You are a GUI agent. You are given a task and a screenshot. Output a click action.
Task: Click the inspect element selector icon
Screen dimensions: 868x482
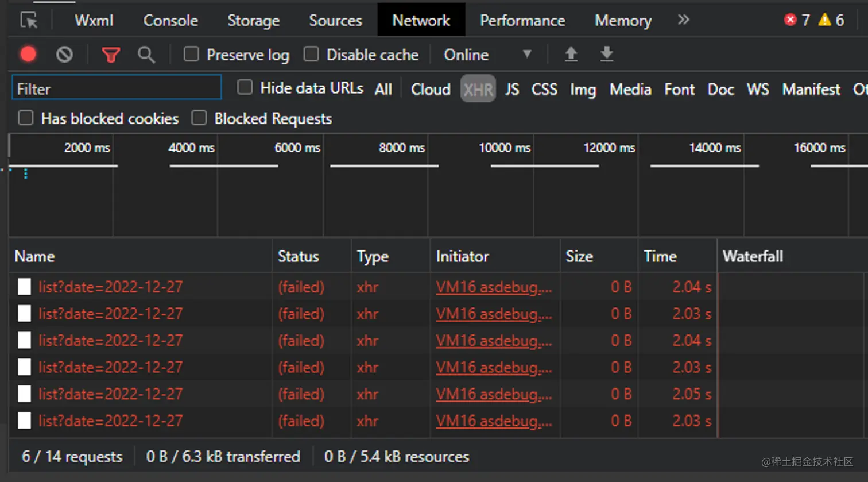(29, 21)
